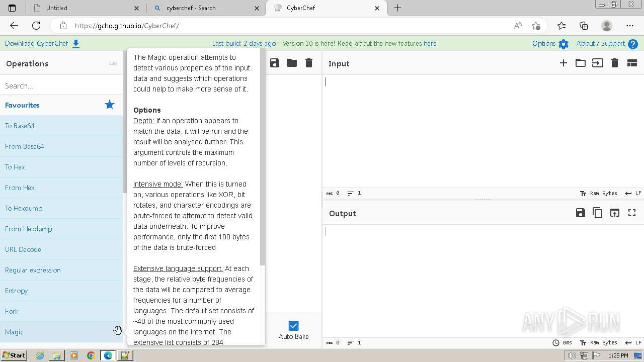The width and height of the screenshot is (644, 362).
Task: Change input end of line LF
Action: tap(633, 193)
